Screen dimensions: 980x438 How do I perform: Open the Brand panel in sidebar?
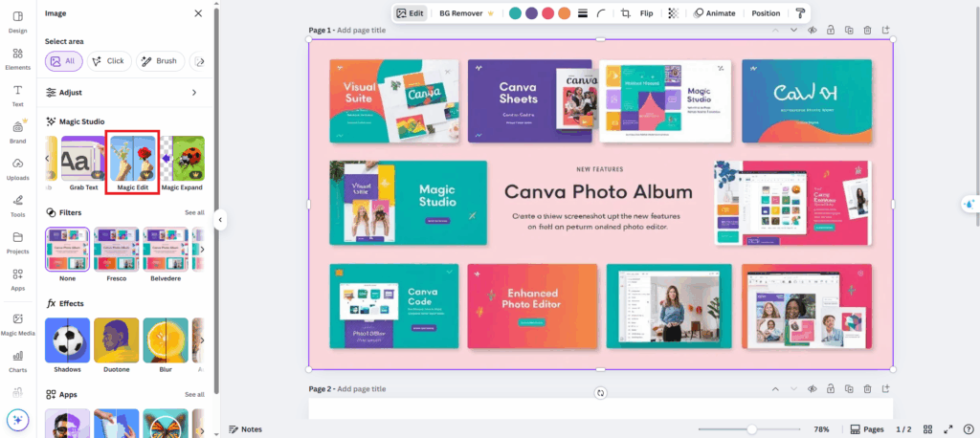(17, 131)
